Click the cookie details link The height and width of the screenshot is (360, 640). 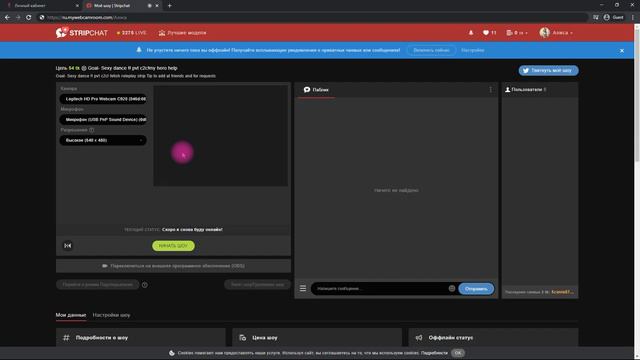coord(434,353)
